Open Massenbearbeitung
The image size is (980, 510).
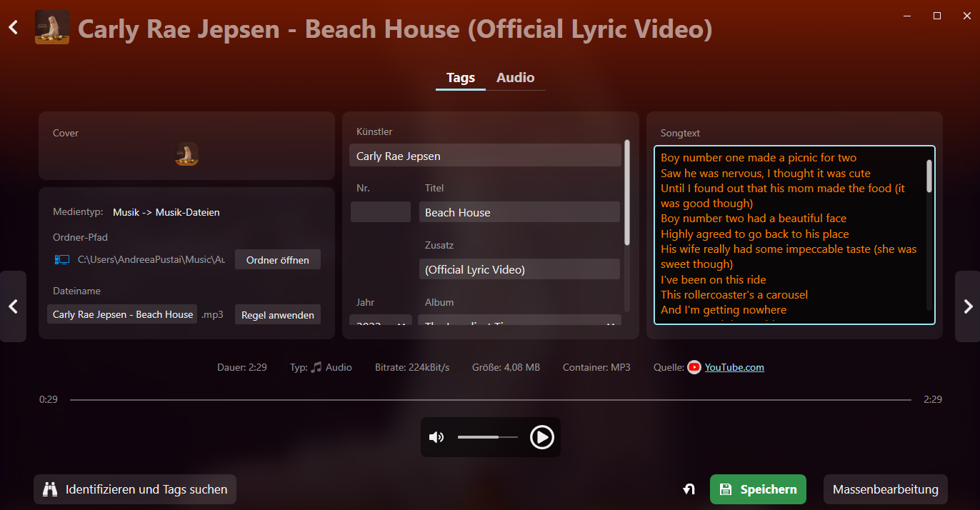886,489
